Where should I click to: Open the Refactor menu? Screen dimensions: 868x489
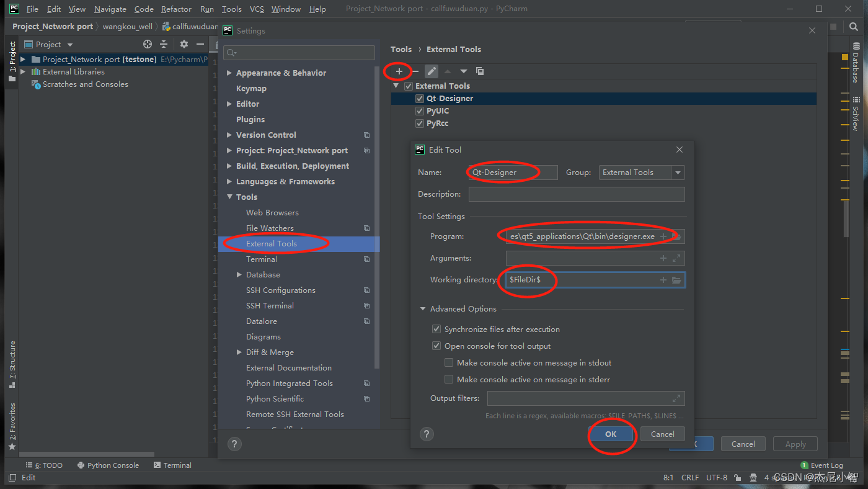[176, 9]
